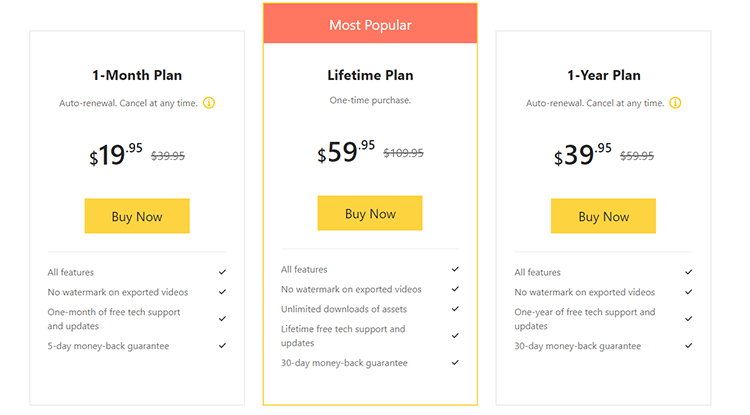Click info icon beside 1-Month Plan auto-renewal
Screen dimensions: 750x415
(x=209, y=103)
